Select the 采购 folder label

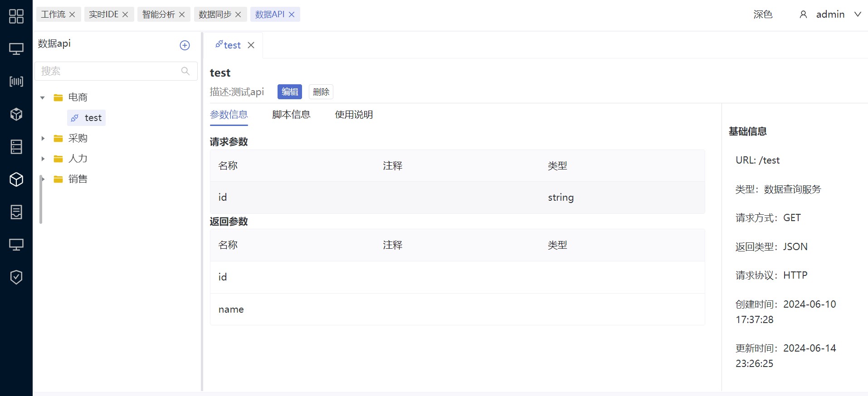pos(78,138)
